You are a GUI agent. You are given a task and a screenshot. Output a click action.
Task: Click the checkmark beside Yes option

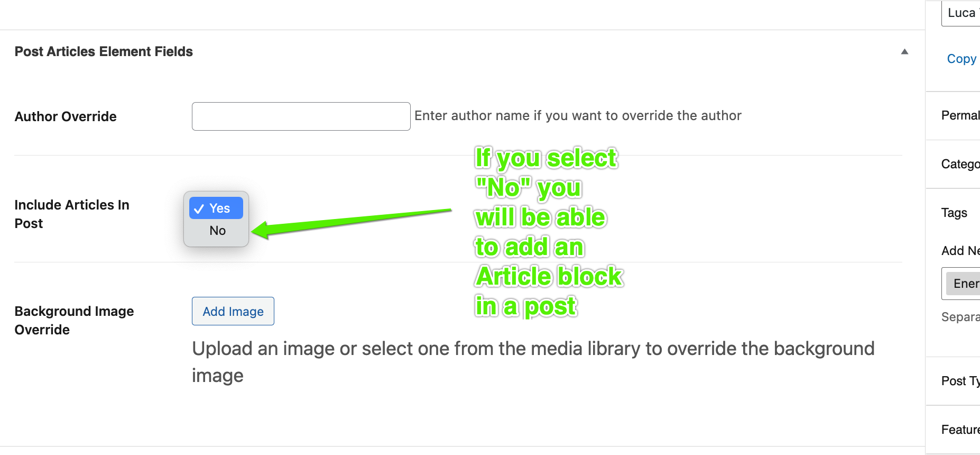(199, 209)
